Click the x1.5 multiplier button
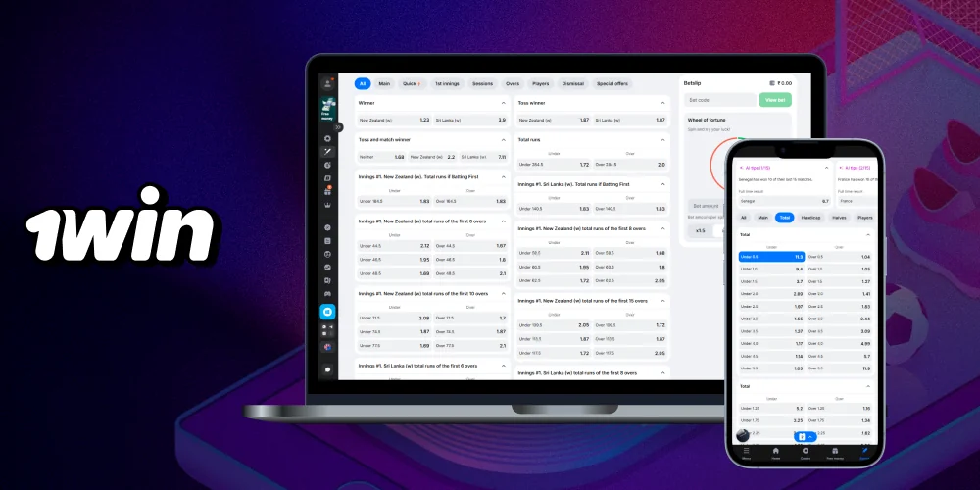The height and width of the screenshot is (490, 980). tap(700, 230)
